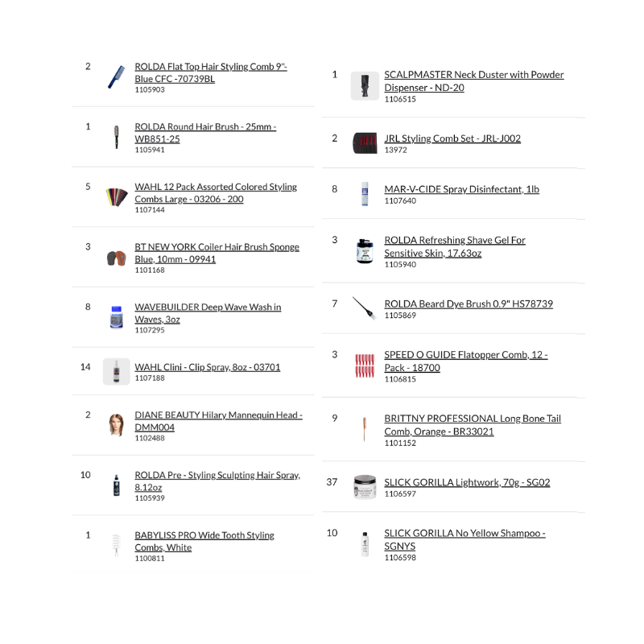
Task: Click the blue flat top comb thumbnail
Action: 116,77
